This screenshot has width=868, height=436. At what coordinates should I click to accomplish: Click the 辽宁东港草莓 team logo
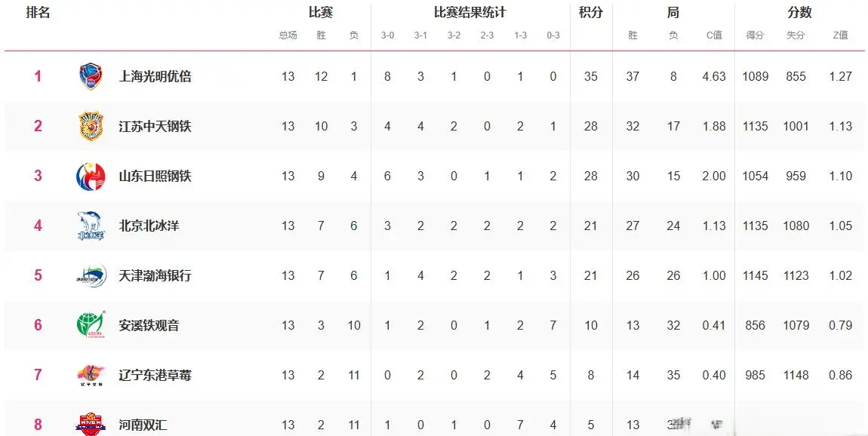pyautogui.click(x=91, y=375)
